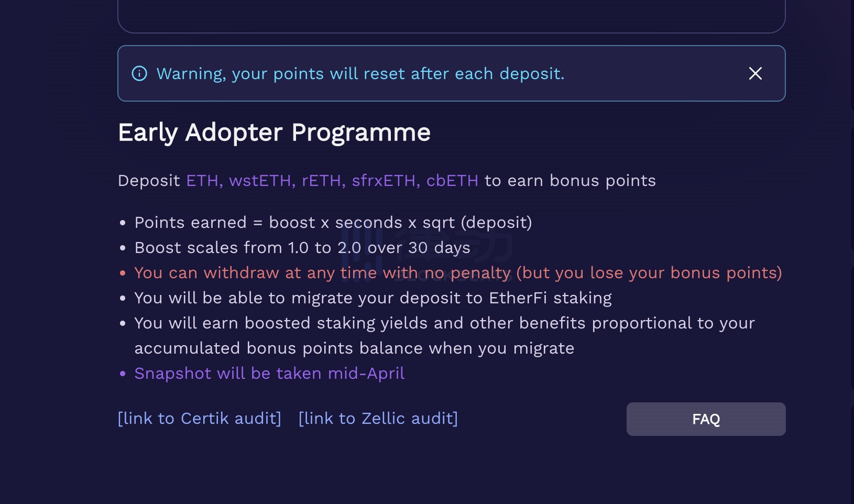Viewport: 854px width, 504px height.
Task: Click the boost scales bullet point
Action: point(302,247)
